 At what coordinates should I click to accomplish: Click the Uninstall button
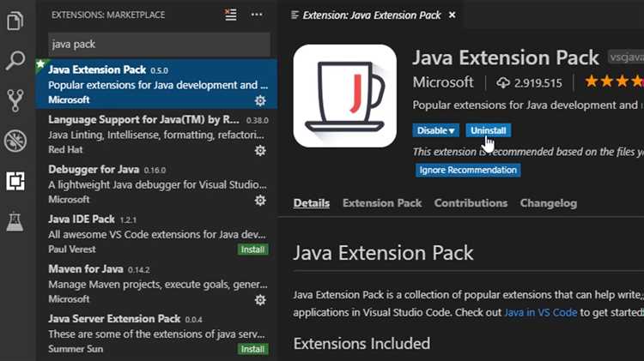[x=488, y=130]
